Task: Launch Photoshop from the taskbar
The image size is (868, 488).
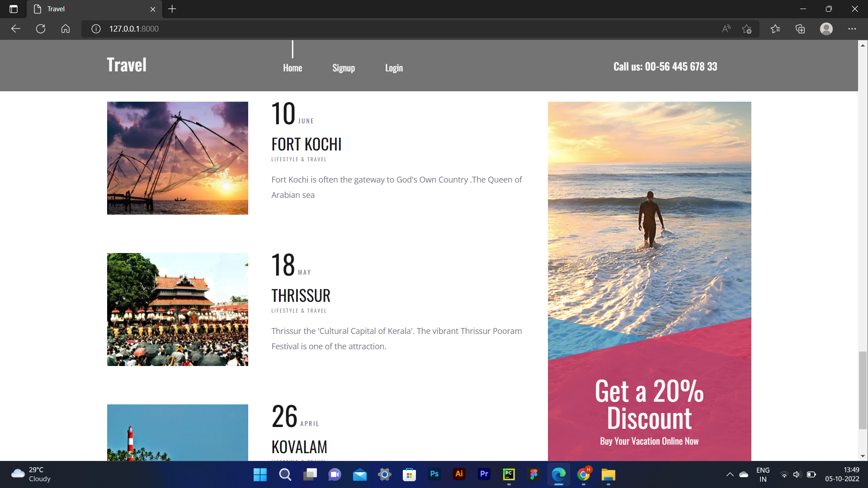Action: point(434,474)
